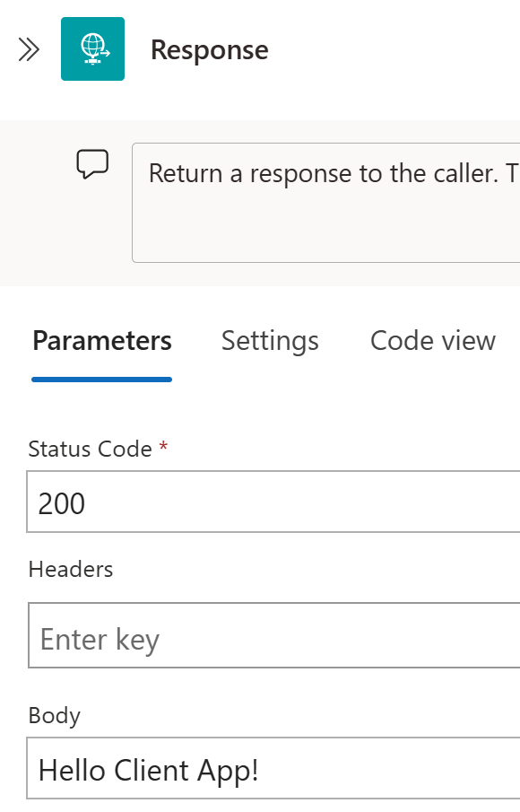Click the red required asterisk by Status Code

point(163,446)
